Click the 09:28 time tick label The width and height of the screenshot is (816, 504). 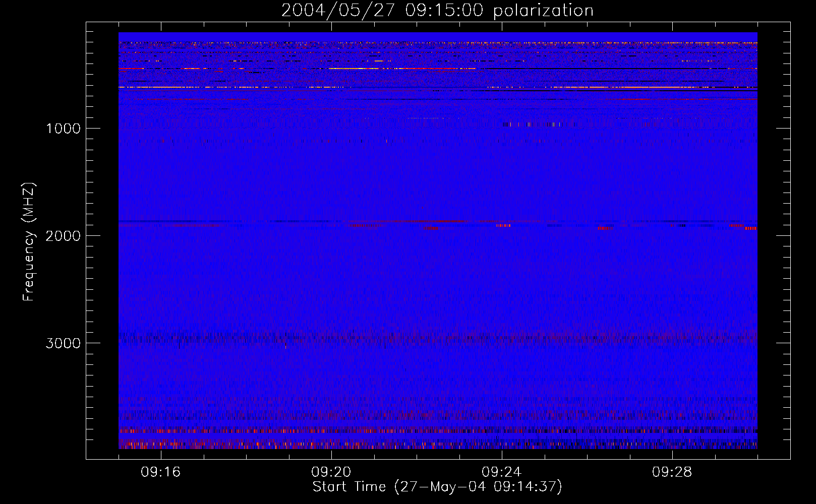[x=672, y=472]
